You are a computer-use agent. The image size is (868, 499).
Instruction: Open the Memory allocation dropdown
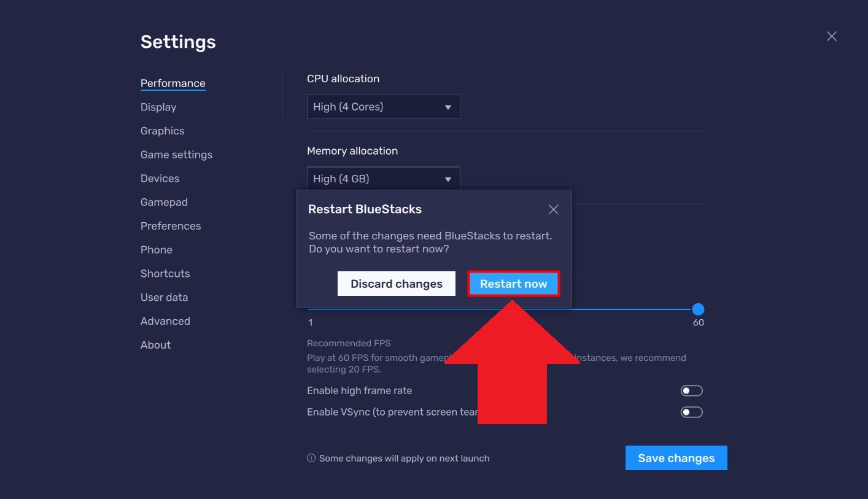383,179
